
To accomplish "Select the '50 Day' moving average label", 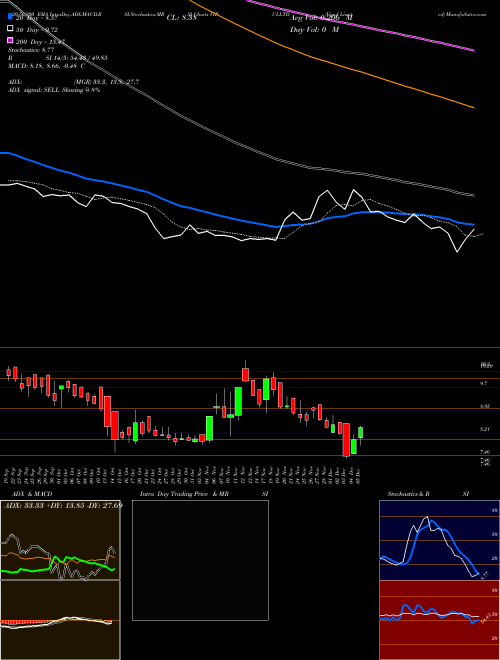I will (x=37, y=30).
